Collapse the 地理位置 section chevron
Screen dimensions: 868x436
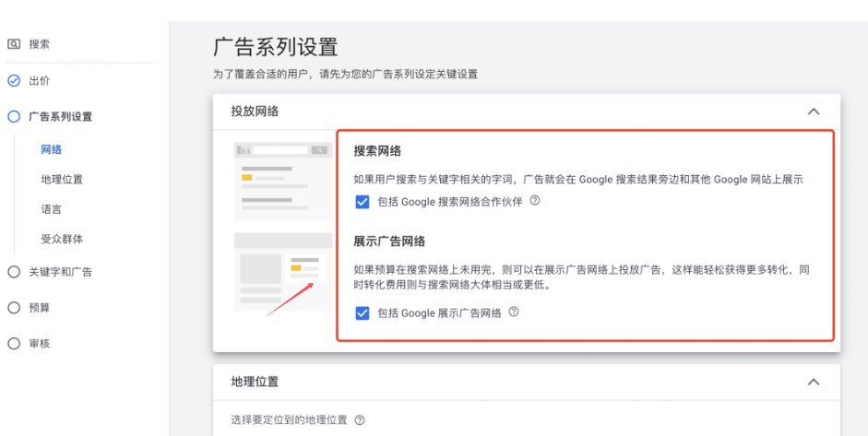[814, 382]
